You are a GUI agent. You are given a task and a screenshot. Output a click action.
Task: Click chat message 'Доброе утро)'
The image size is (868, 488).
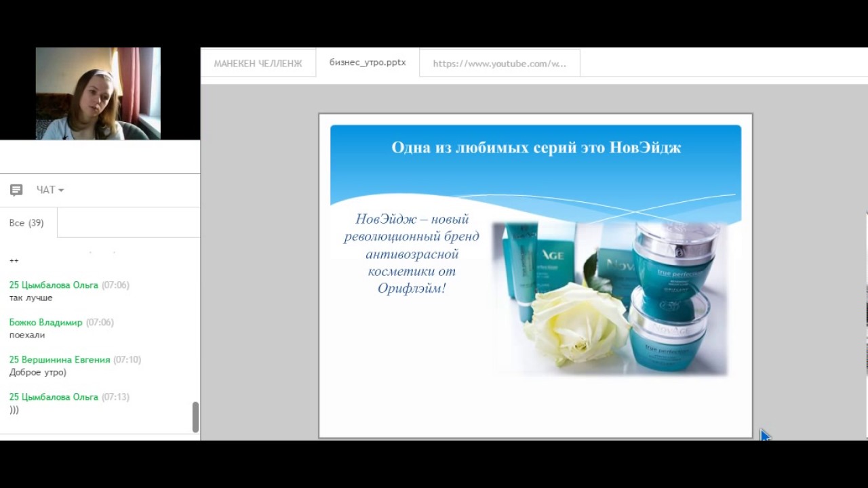tap(38, 372)
